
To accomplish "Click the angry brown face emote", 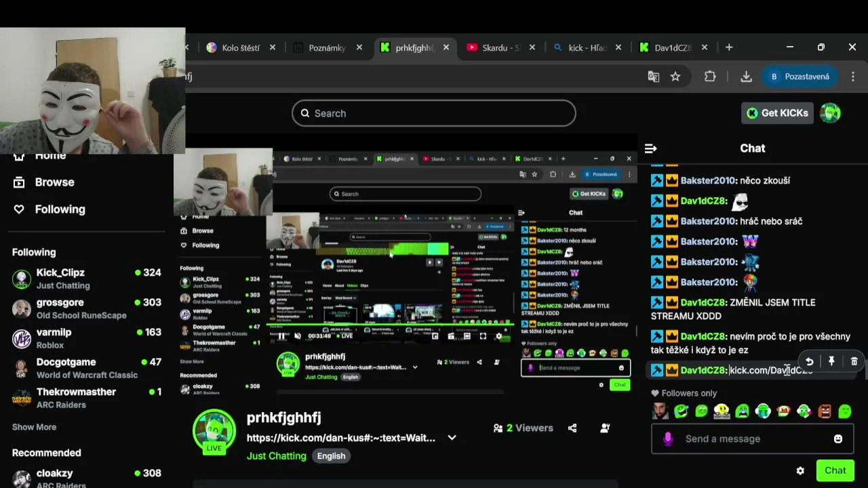I will click(x=825, y=411).
